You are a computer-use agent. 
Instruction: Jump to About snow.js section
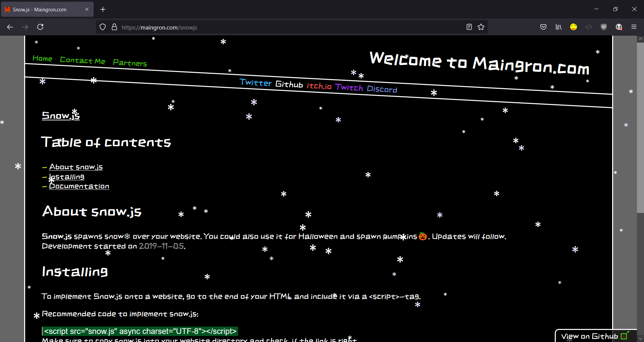pos(76,167)
